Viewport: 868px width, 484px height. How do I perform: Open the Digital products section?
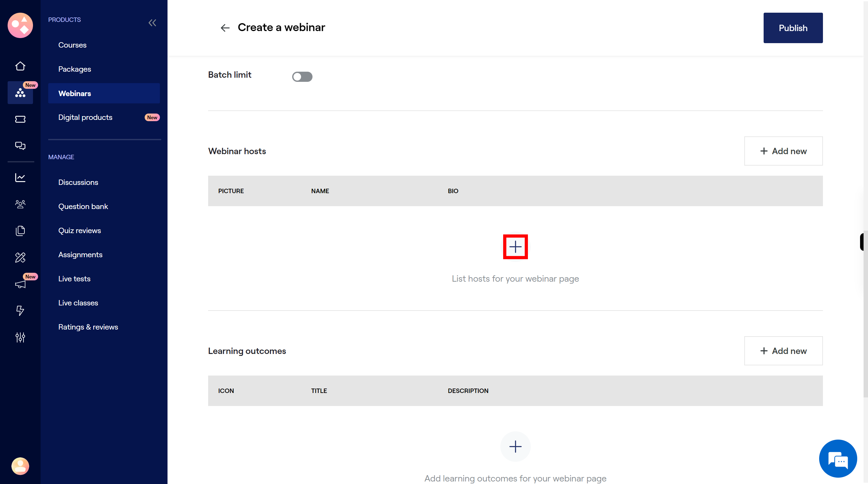pyautogui.click(x=85, y=117)
